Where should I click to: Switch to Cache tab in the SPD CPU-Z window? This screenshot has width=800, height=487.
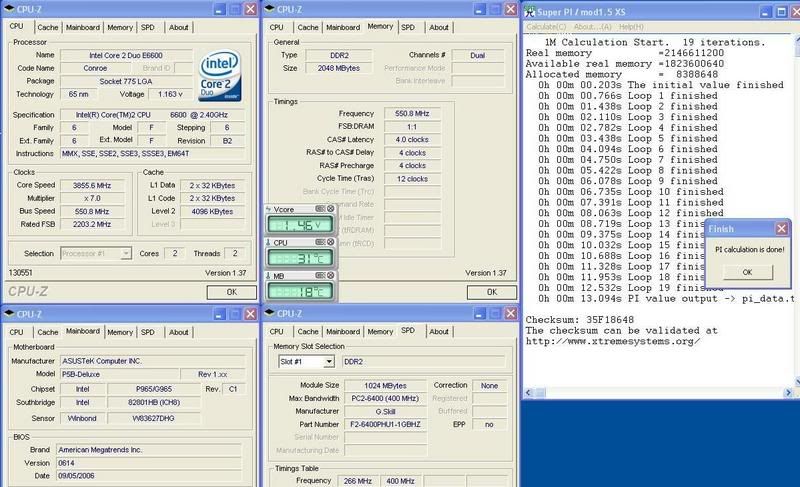[308, 331]
